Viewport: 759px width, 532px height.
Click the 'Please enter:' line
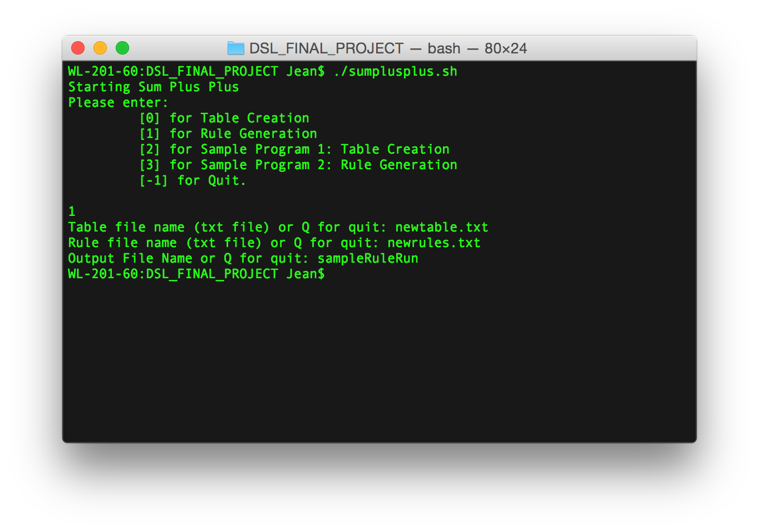pyautogui.click(x=118, y=102)
